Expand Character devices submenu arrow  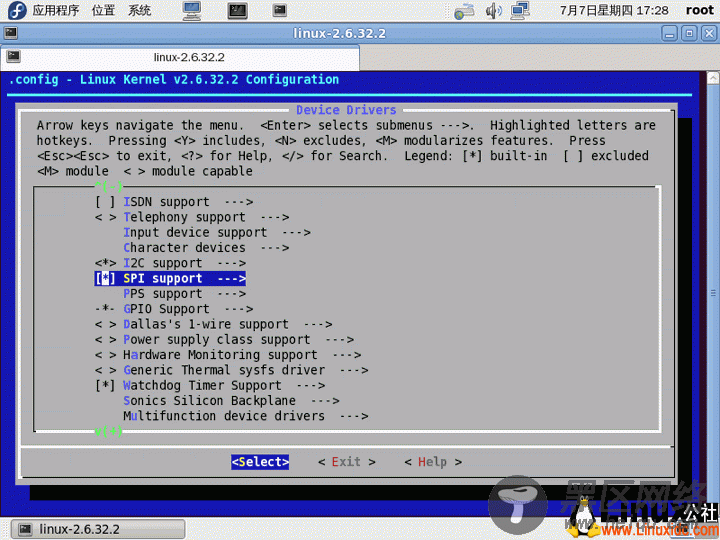pos(275,248)
